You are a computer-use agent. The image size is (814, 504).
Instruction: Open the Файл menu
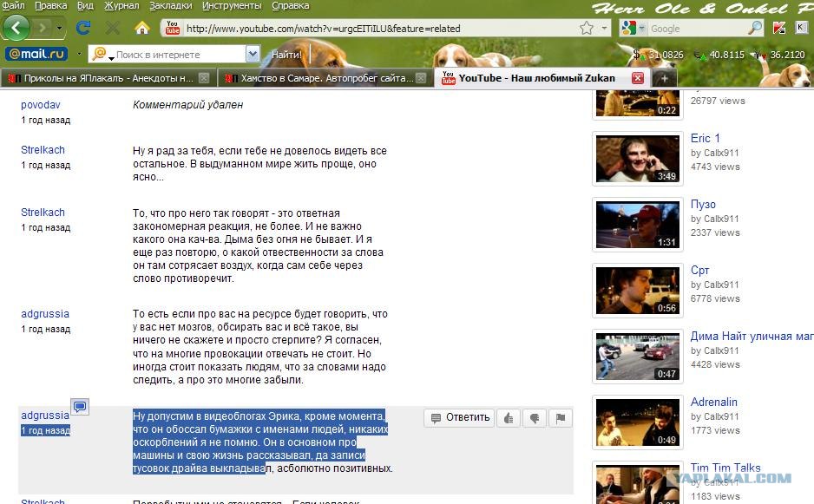(13, 6)
